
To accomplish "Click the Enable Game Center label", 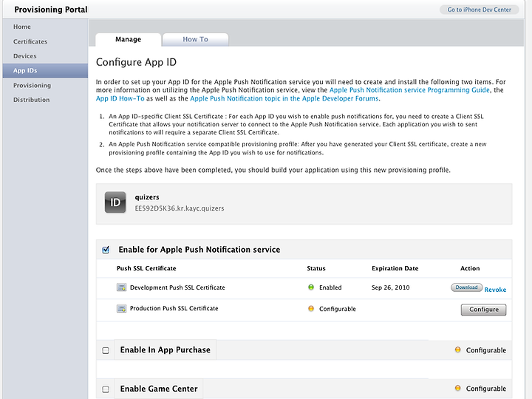I will tap(159, 389).
